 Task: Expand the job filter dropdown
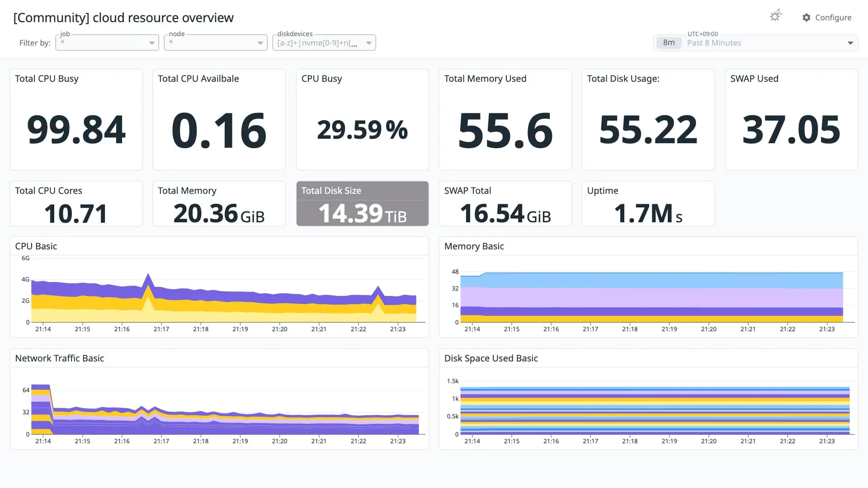point(107,42)
